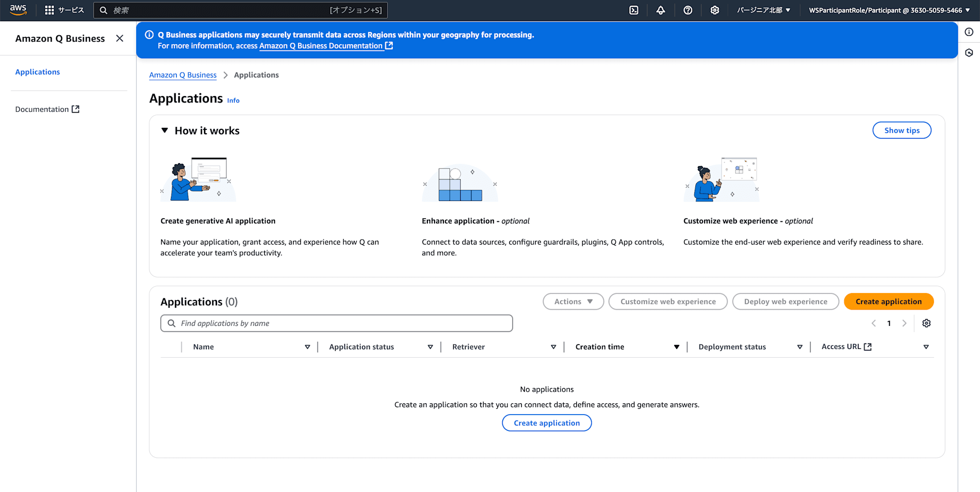Screen dimensions: 980x492
Task: Select page number 1 in pagination
Action: tap(889, 323)
